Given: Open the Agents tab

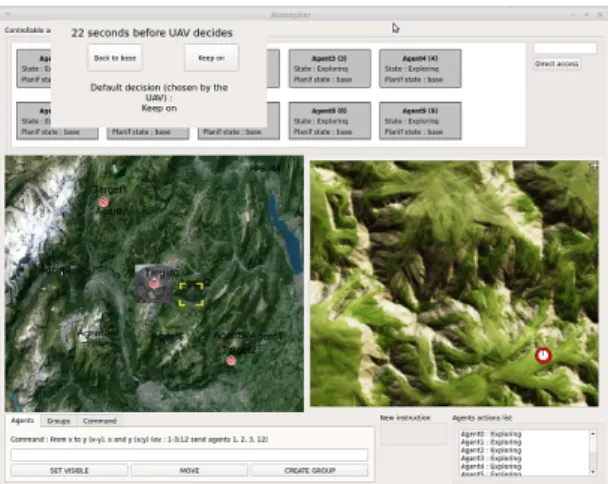Looking at the screenshot, I should (22, 420).
